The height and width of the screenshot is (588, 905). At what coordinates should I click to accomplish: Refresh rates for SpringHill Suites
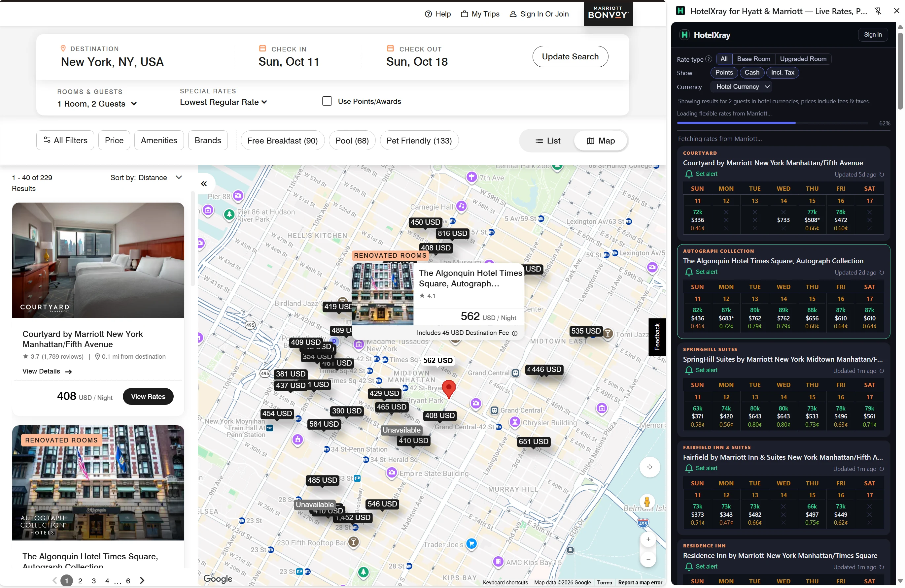(882, 371)
